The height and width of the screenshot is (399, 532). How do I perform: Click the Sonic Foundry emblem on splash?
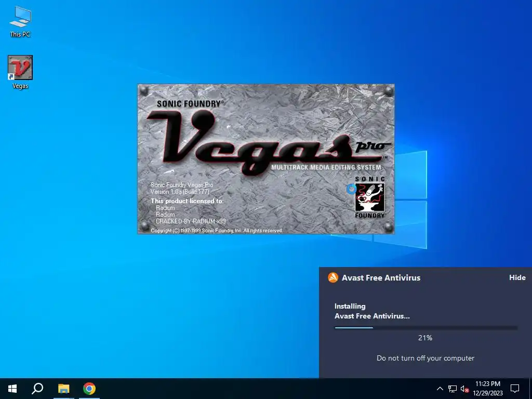click(369, 197)
